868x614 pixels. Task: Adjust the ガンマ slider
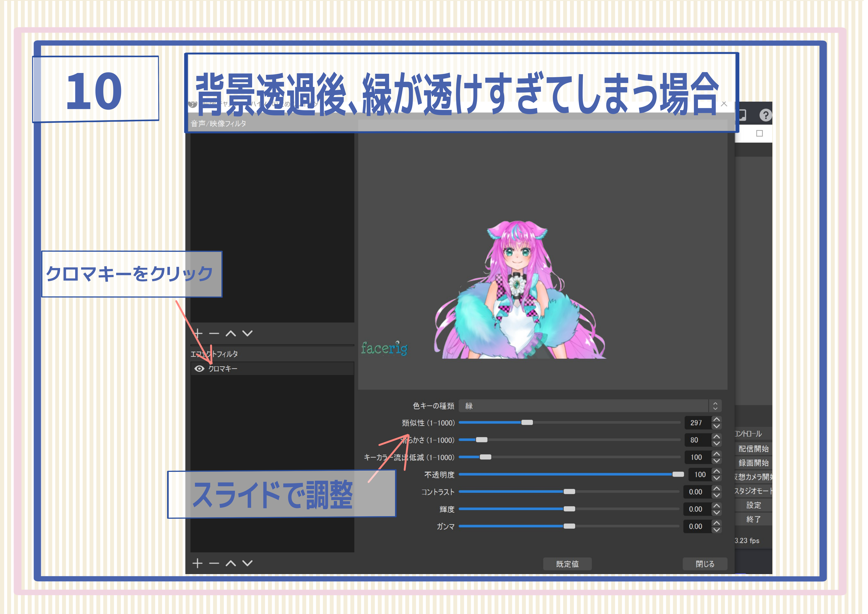tap(569, 527)
